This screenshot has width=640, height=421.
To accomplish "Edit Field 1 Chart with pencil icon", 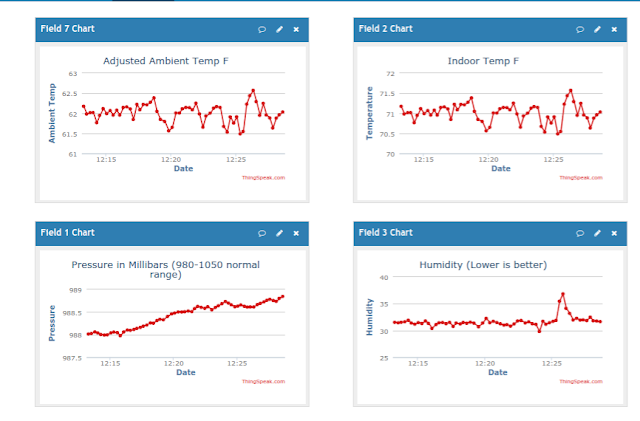I will tap(279, 233).
